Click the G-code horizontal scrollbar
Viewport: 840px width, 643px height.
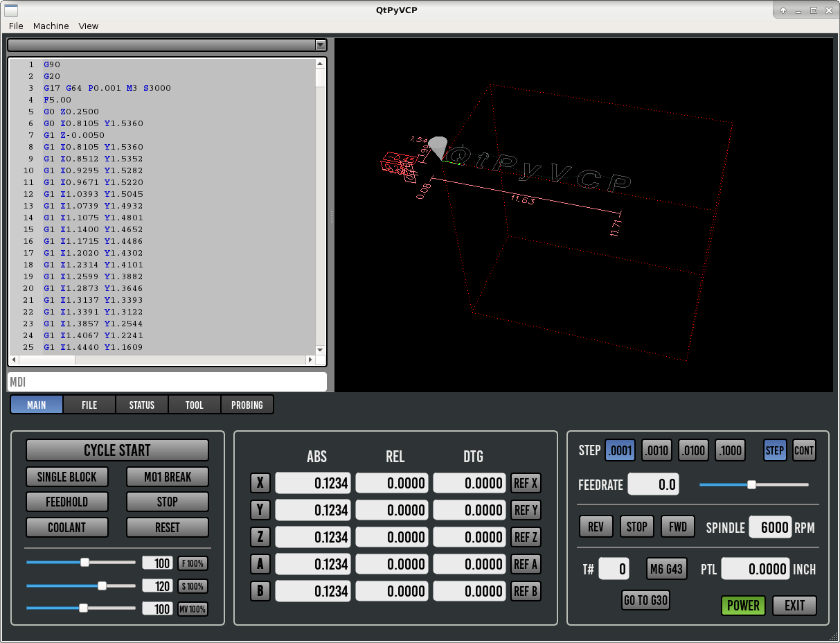[x=161, y=360]
